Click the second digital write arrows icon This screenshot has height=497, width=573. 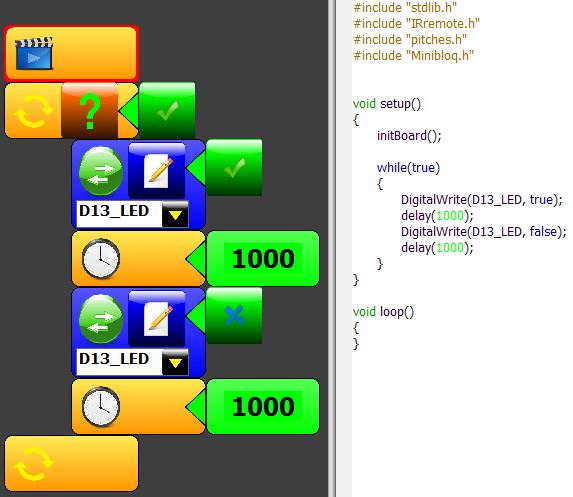pos(101,319)
